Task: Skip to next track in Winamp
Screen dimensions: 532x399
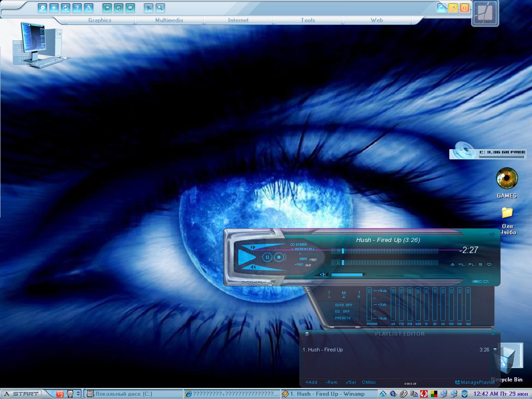Action: (253, 248)
